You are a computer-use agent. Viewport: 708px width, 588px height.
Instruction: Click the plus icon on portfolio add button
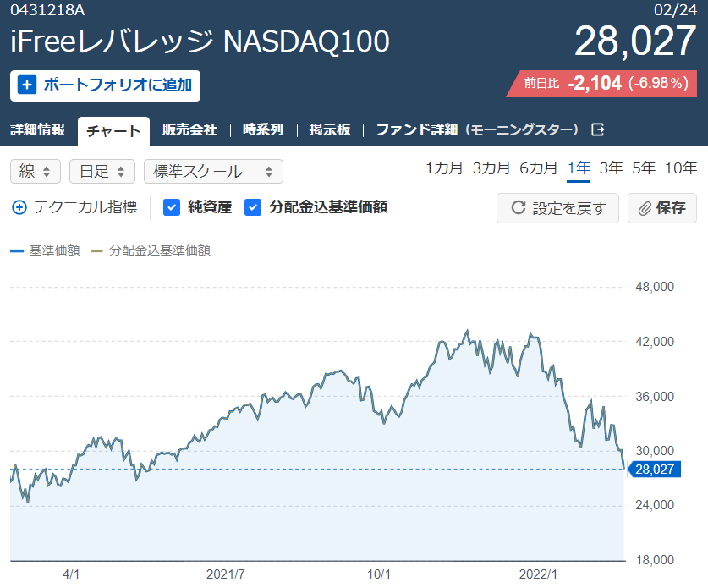[27, 85]
